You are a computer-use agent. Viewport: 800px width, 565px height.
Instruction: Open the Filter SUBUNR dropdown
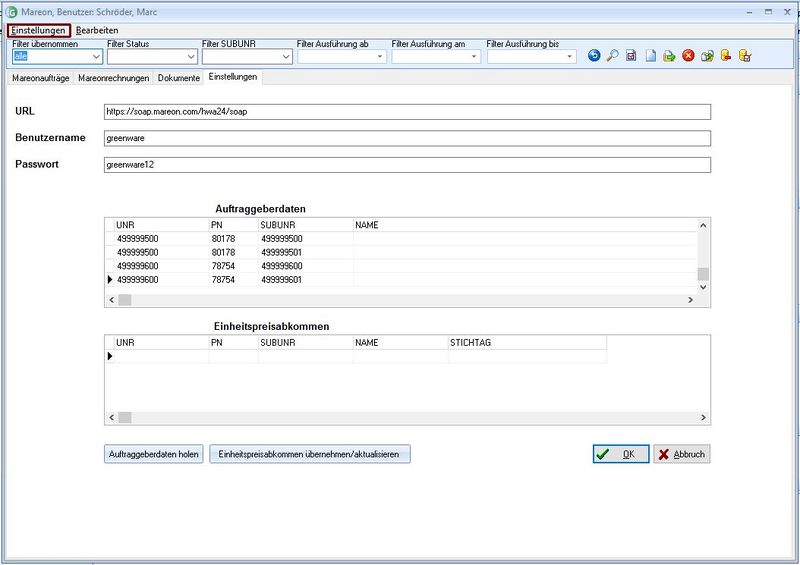click(286, 57)
